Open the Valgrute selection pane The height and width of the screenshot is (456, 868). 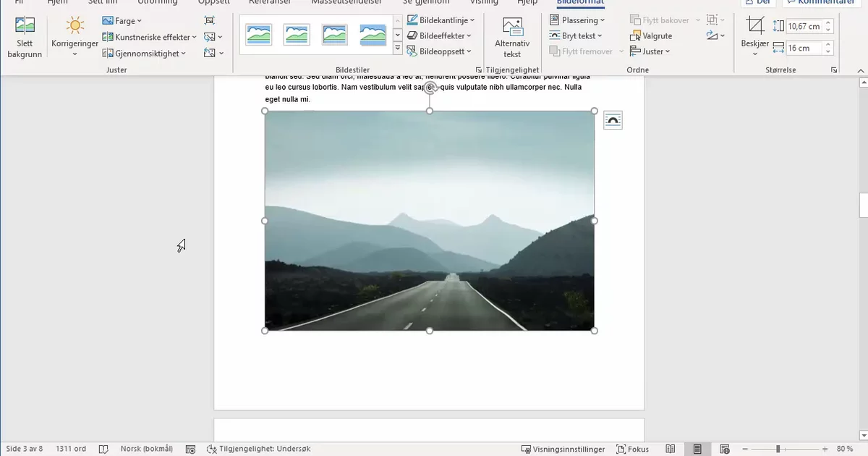pos(651,35)
